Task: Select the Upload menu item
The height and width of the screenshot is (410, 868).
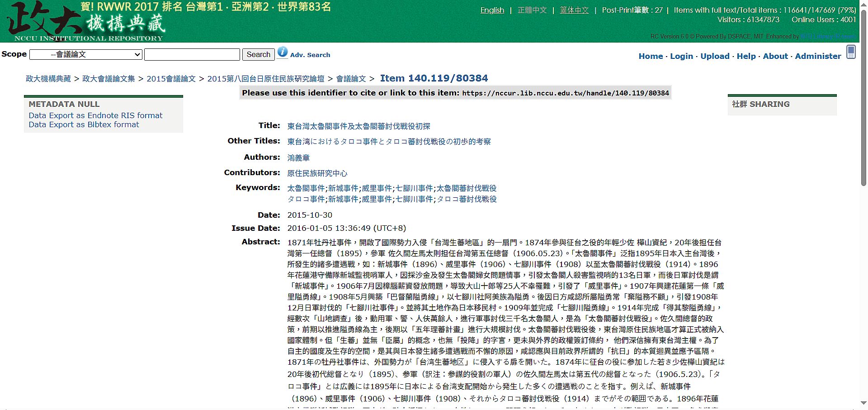Action: click(715, 56)
